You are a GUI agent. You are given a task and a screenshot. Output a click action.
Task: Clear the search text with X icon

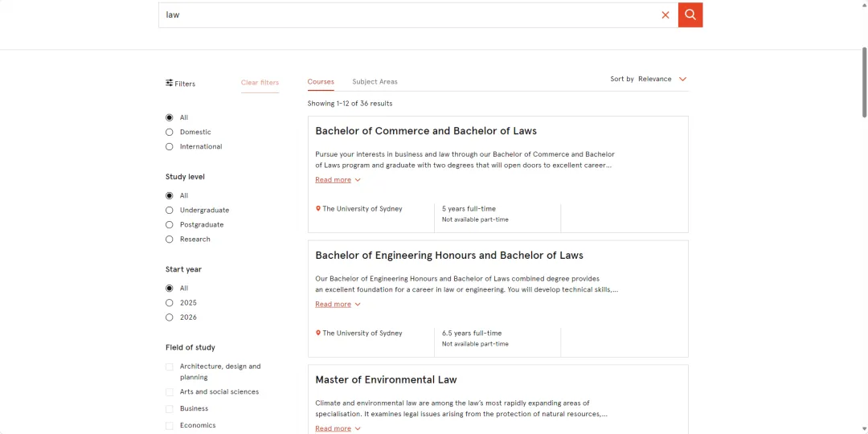[x=665, y=15]
